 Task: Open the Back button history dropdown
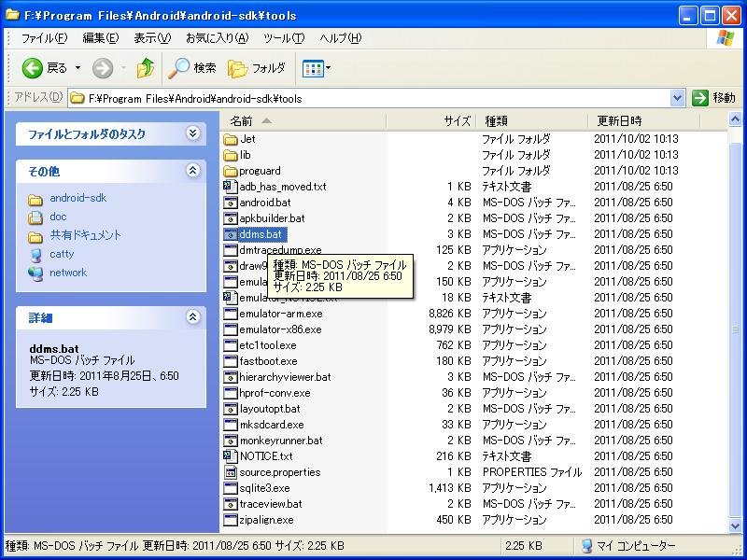point(78,68)
